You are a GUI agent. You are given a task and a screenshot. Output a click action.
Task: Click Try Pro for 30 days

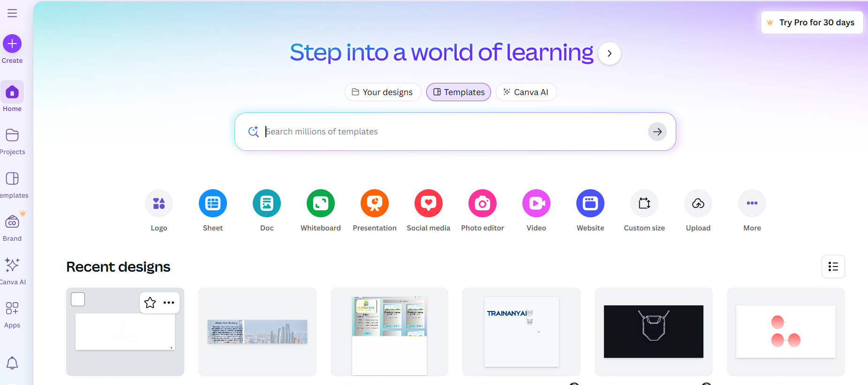(812, 22)
